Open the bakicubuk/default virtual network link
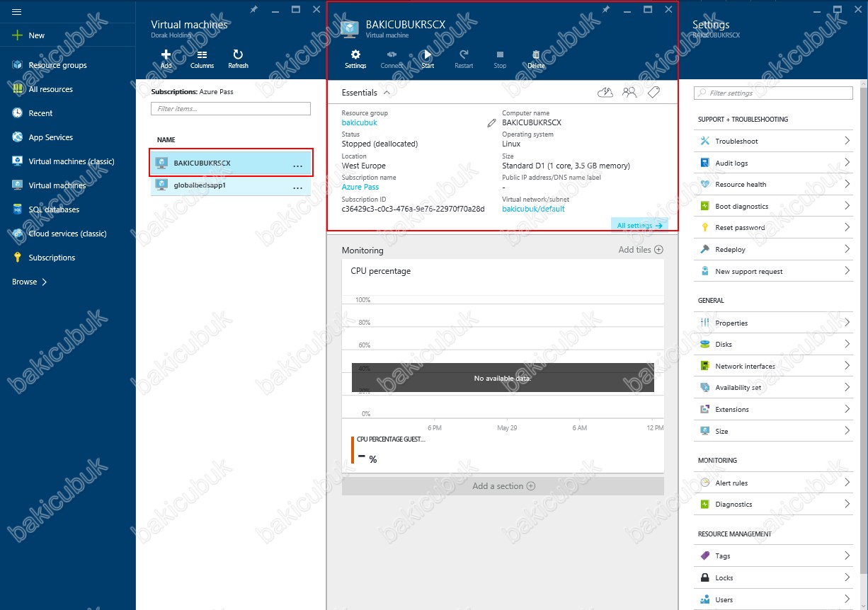Screen dimensions: 868x610 pos(533,209)
